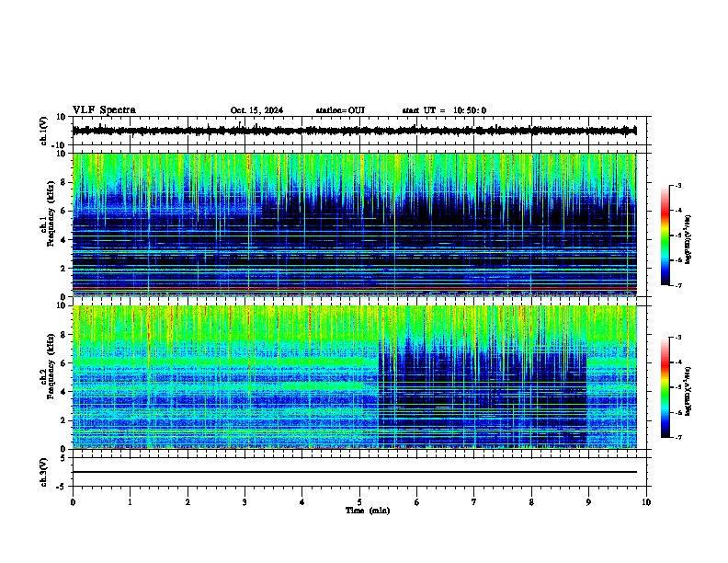
Task: Click the ch.2 spectrogram color scale bar
Action: click(x=665, y=387)
